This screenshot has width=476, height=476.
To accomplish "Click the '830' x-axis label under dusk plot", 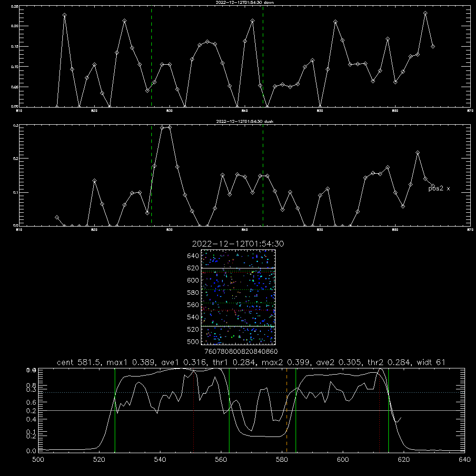I will pos(169,230).
